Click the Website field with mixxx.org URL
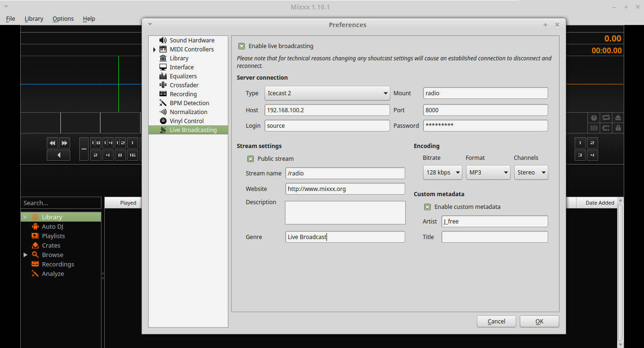The image size is (644, 348). point(345,189)
